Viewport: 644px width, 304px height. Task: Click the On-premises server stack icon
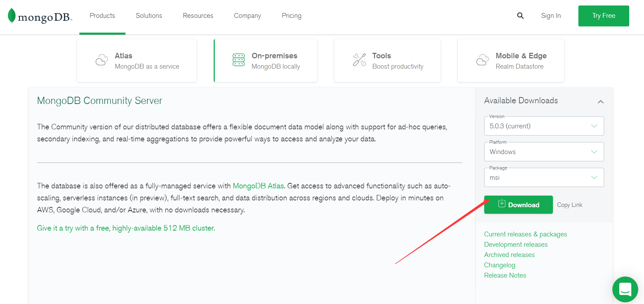tap(238, 60)
